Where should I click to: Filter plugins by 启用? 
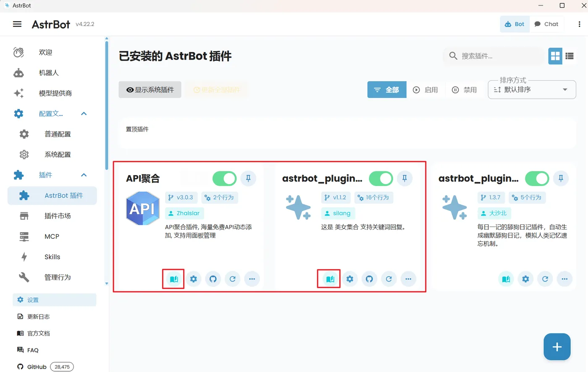click(425, 90)
